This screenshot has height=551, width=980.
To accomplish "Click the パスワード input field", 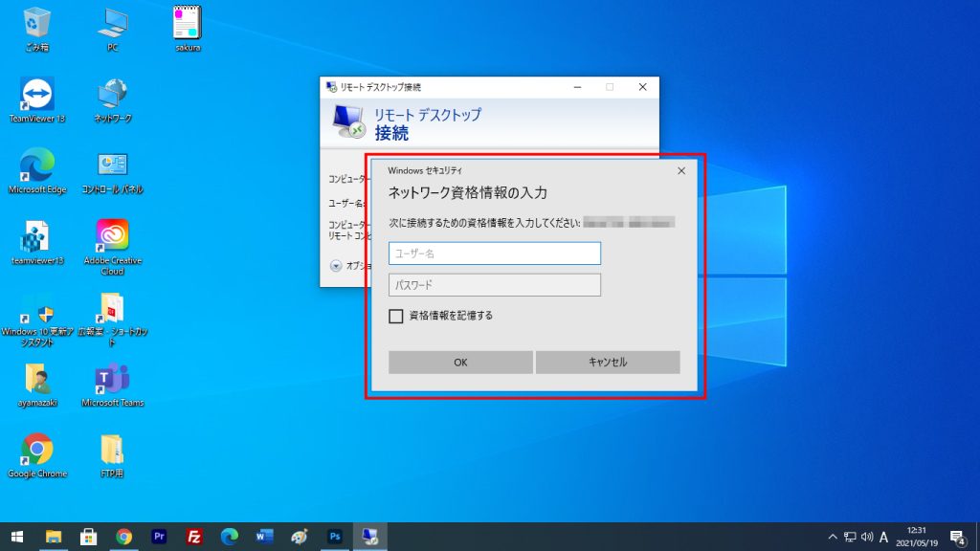I will point(494,285).
